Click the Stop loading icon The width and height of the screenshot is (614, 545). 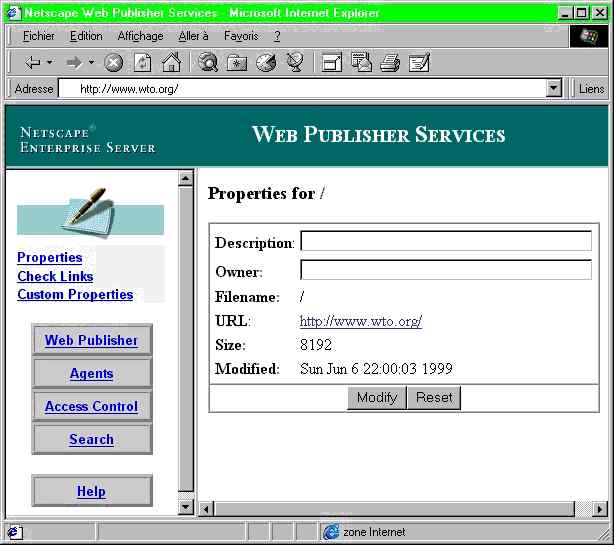click(x=114, y=63)
